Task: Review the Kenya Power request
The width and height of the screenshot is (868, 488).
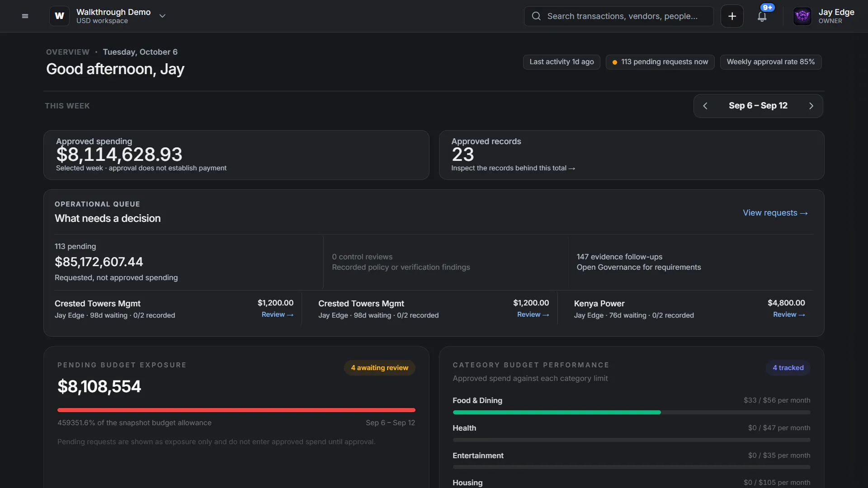Action: tap(789, 314)
